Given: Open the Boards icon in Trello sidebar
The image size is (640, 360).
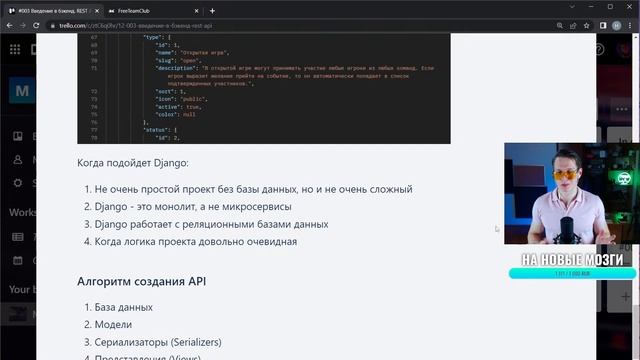Looking at the screenshot, I should tap(18, 136).
